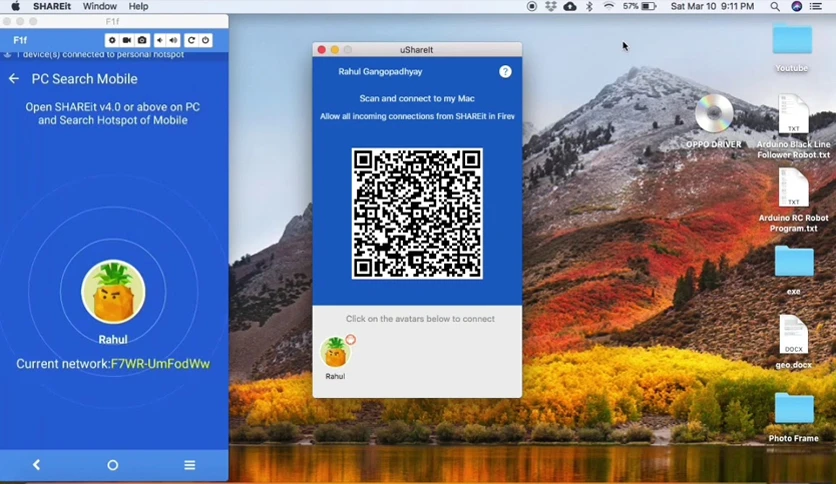The image size is (836, 484).
Task: Open Notification Center list icon
Action: coord(816,6)
